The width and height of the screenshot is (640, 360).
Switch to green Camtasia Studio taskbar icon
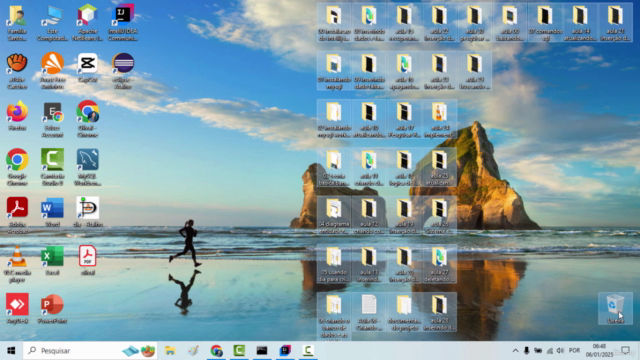click(x=239, y=351)
